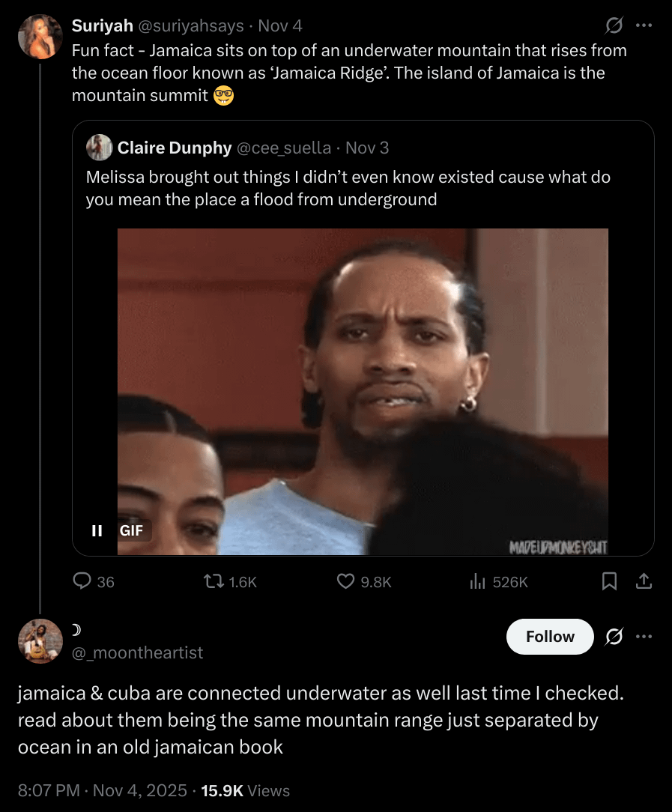Click the share icon on Suriyah's post
Viewport: 672px width, 812px height.
coord(644,581)
